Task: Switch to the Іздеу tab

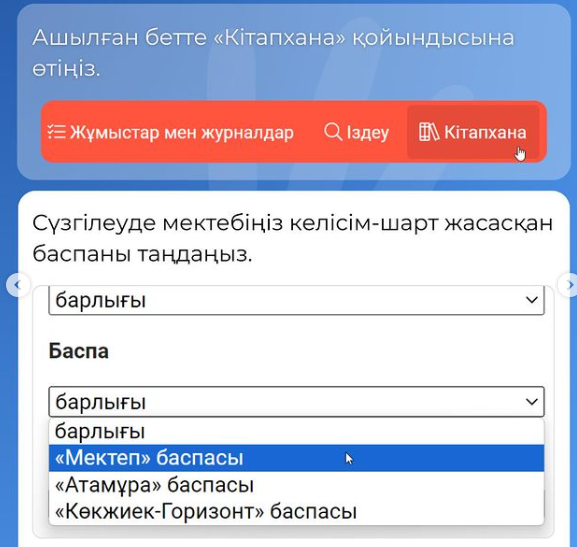Action: point(357,132)
